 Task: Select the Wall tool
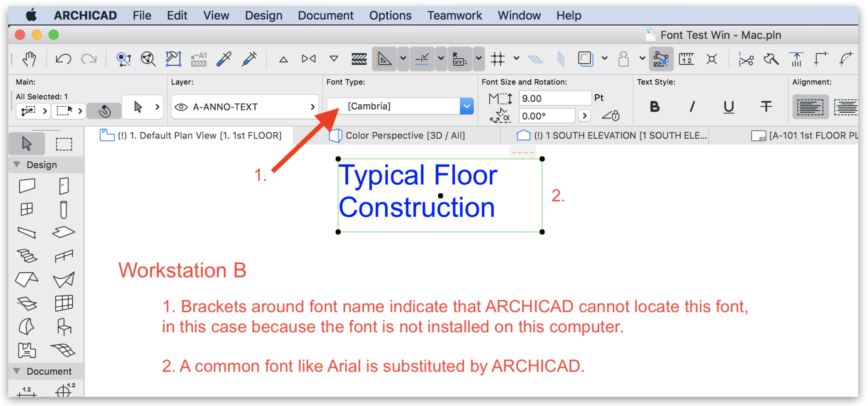(27, 186)
